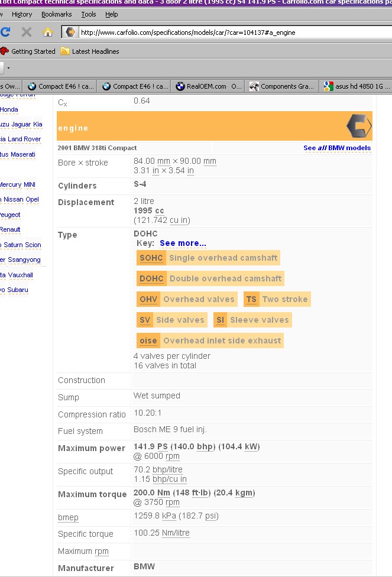Click the 'Wet sumped' sump value
This screenshot has width=392, height=577.
[157, 396]
